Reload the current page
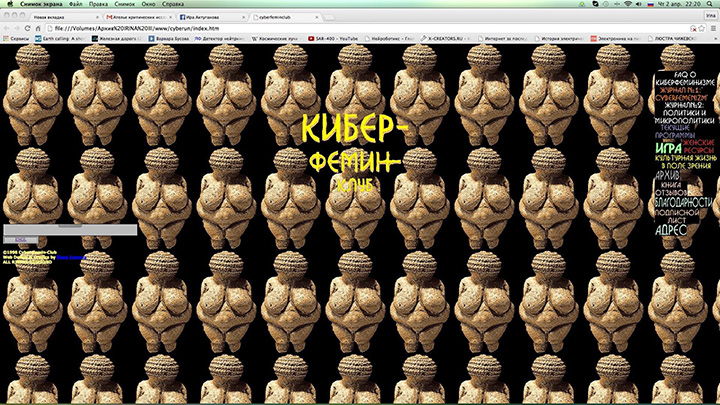The width and height of the screenshot is (720, 405). 28,28
